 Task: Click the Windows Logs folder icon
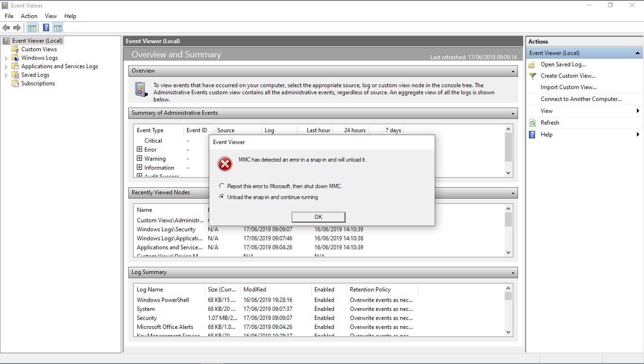point(15,58)
